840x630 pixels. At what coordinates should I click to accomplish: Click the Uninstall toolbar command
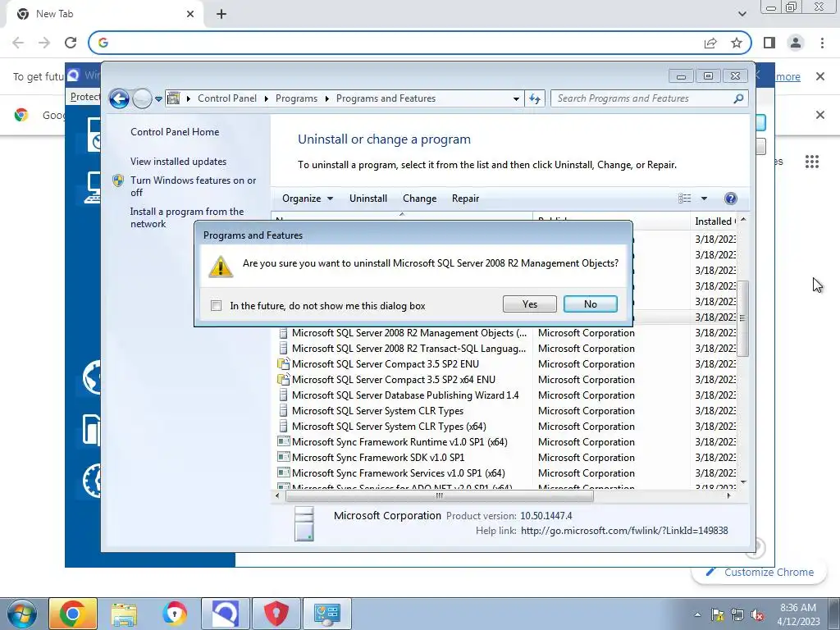coord(368,199)
